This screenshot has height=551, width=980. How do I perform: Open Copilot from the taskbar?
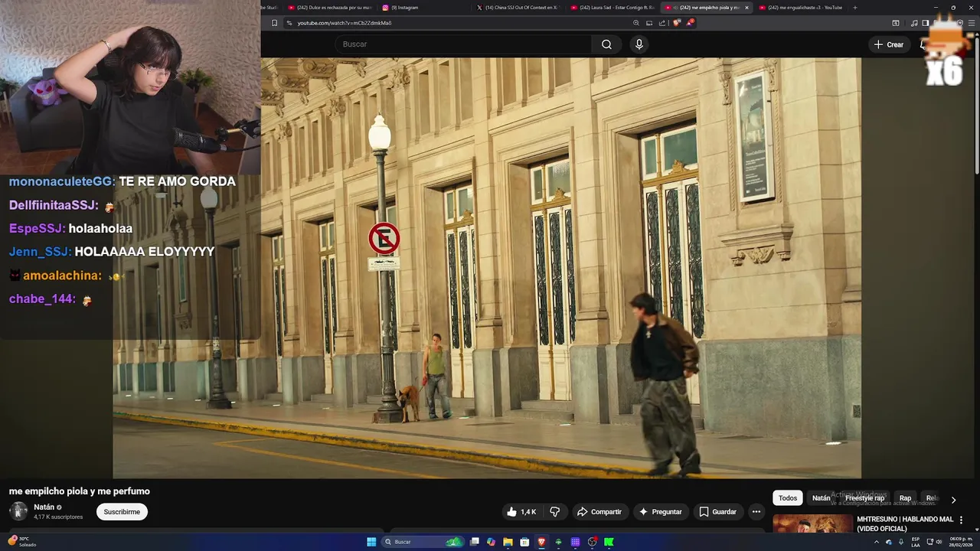[x=491, y=542]
